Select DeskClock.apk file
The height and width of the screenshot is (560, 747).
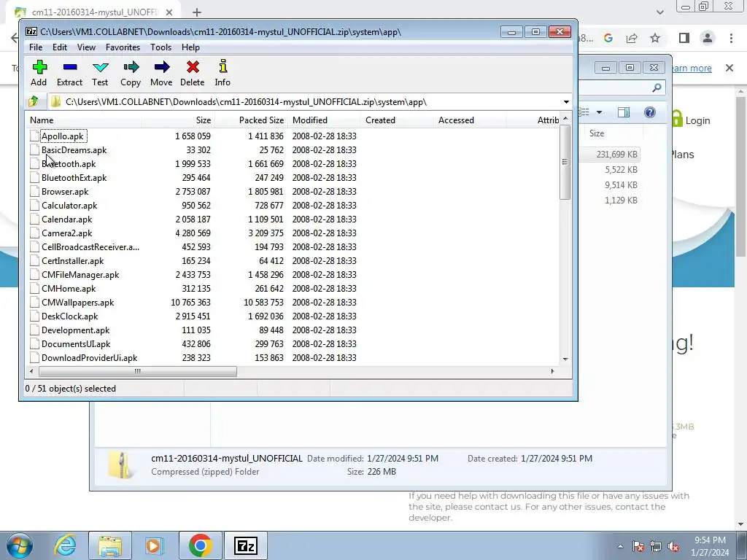click(x=69, y=316)
